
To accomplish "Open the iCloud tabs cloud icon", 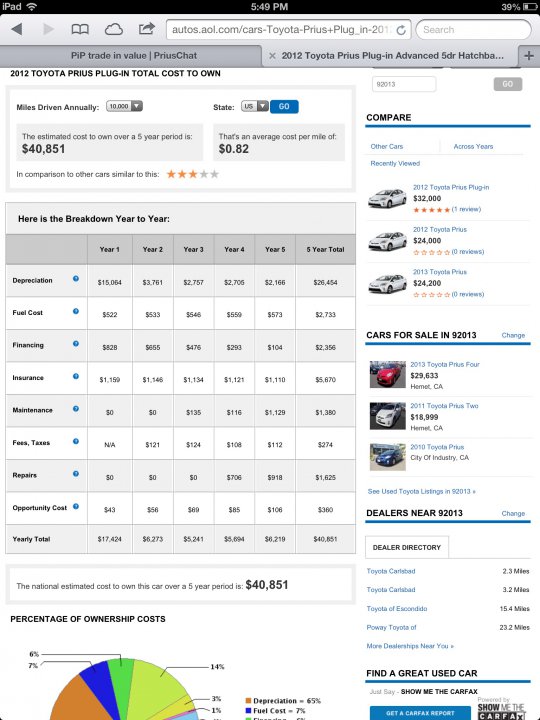I will tap(113, 29).
